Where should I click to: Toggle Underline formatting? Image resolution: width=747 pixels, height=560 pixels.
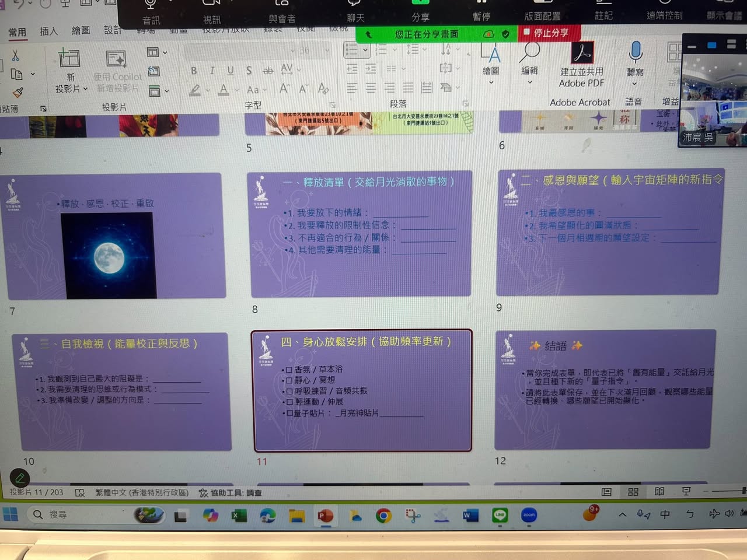click(x=231, y=71)
